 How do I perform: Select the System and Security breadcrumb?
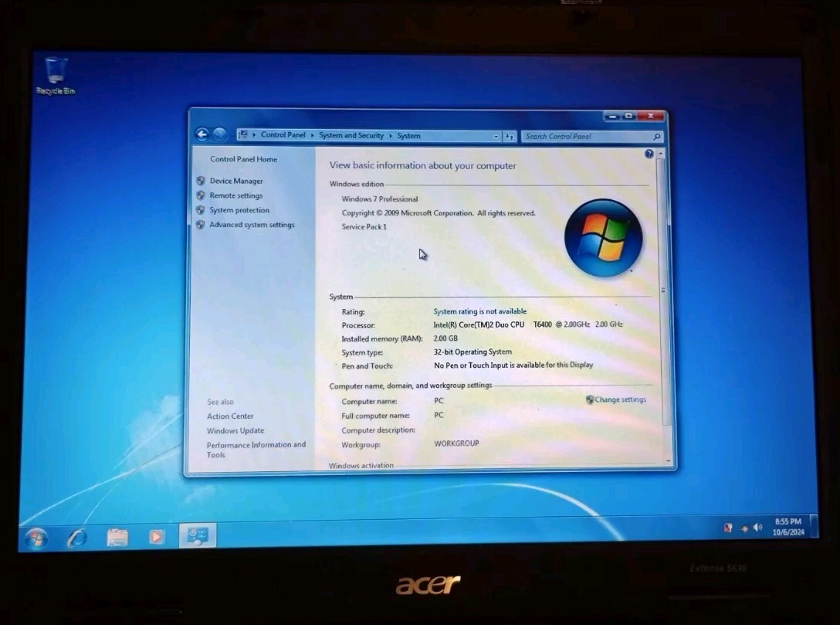(351, 135)
